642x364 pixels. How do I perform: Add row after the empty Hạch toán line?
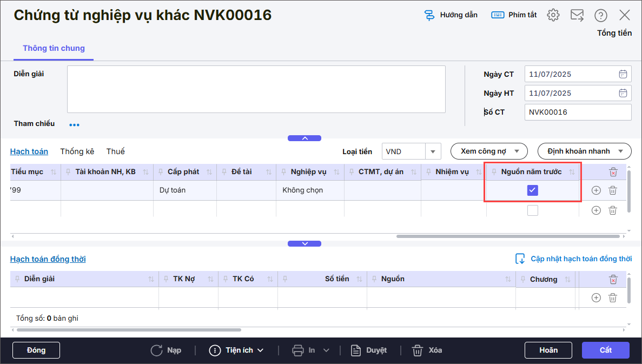coord(596,210)
